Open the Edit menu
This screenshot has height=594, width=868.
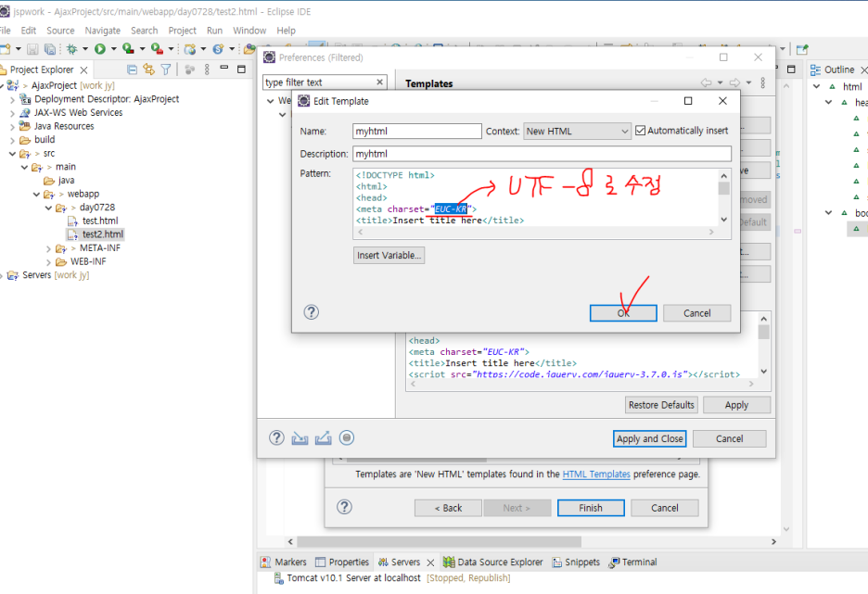click(x=28, y=31)
